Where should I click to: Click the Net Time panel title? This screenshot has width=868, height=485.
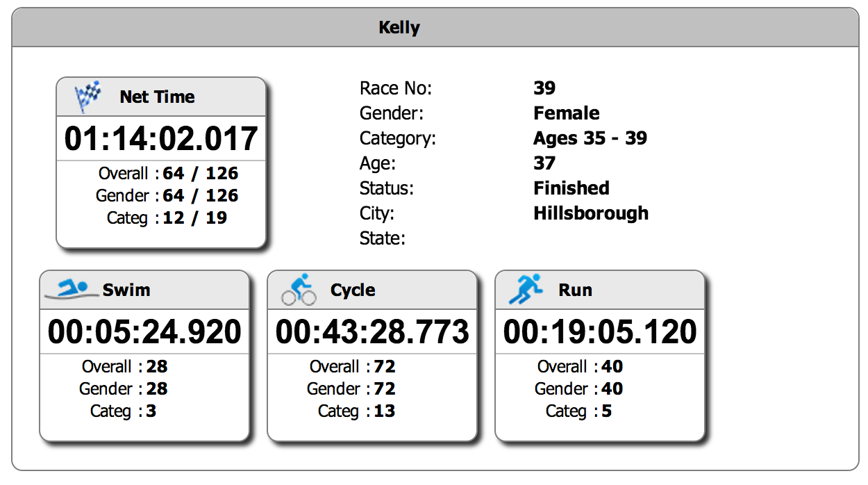point(157,97)
